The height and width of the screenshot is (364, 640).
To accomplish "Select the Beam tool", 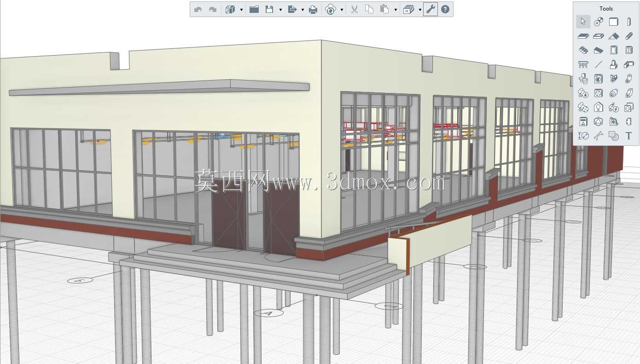I will (x=629, y=36).
